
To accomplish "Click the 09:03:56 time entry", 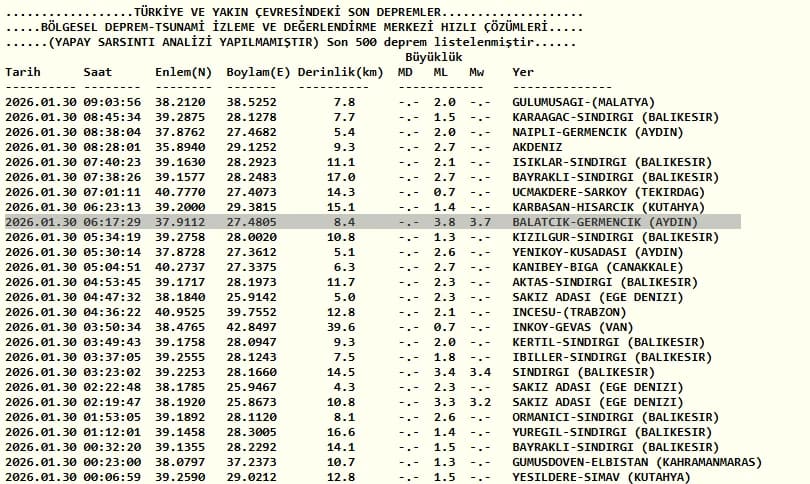I will pos(112,102).
